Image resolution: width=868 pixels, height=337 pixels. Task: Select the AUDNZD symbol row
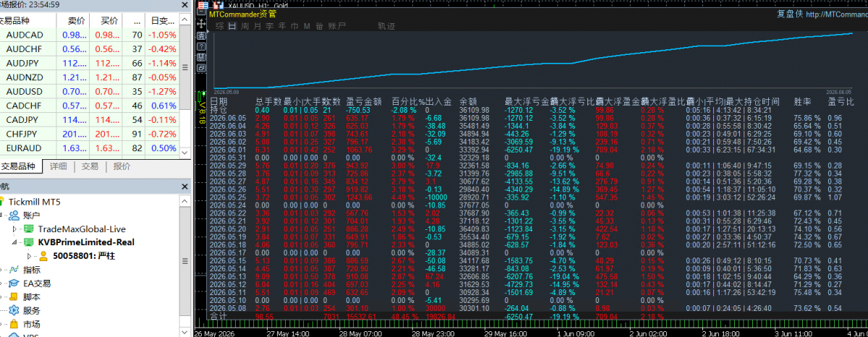click(x=89, y=77)
